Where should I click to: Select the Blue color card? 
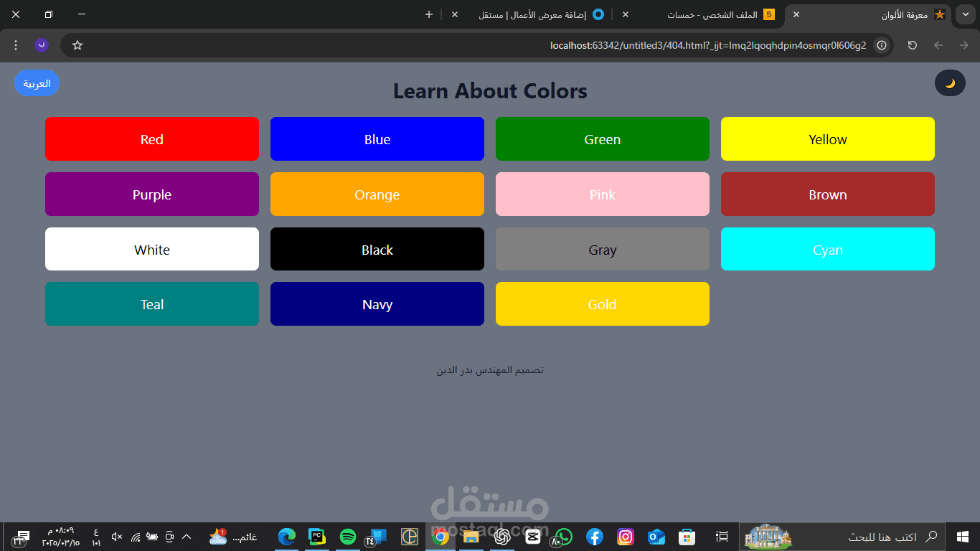[377, 139]
